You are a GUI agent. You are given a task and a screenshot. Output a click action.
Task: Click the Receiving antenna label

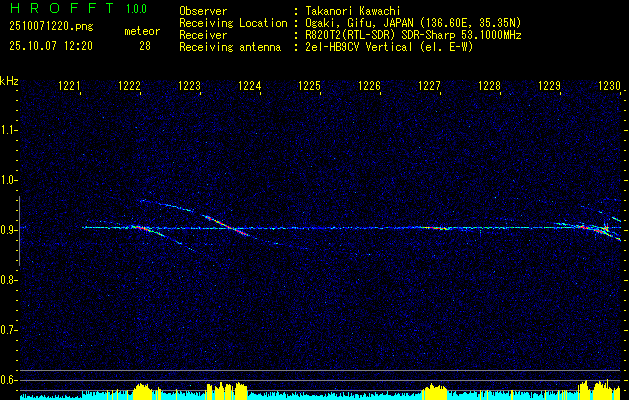pyautogui.click(x=230, y=47)
